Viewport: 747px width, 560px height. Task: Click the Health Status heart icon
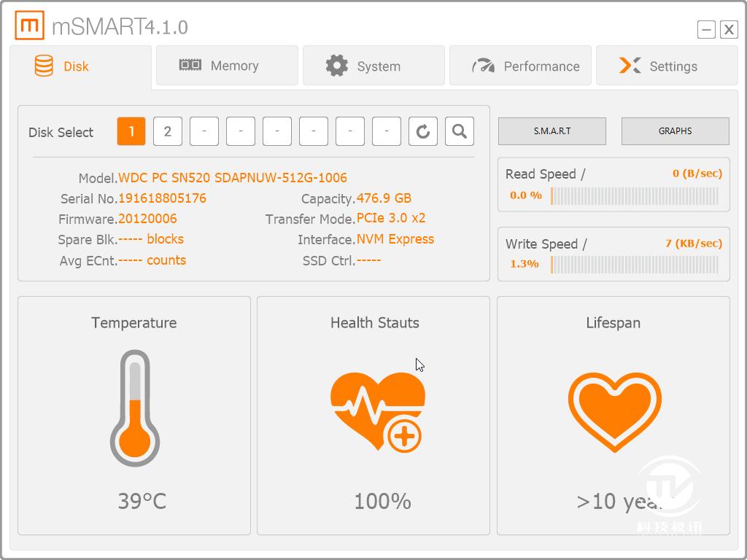click(x=377, y=412)
